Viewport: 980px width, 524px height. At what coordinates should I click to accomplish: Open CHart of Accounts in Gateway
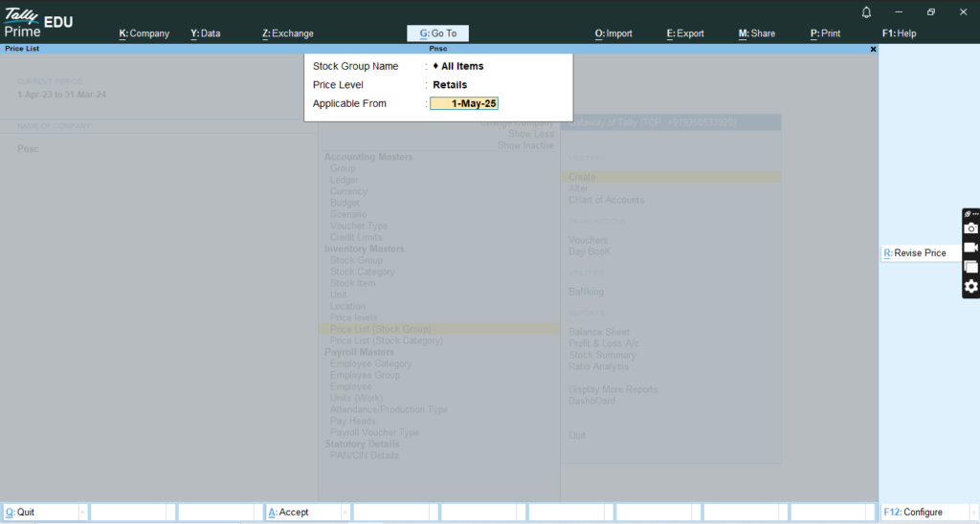tap(606, 201)
